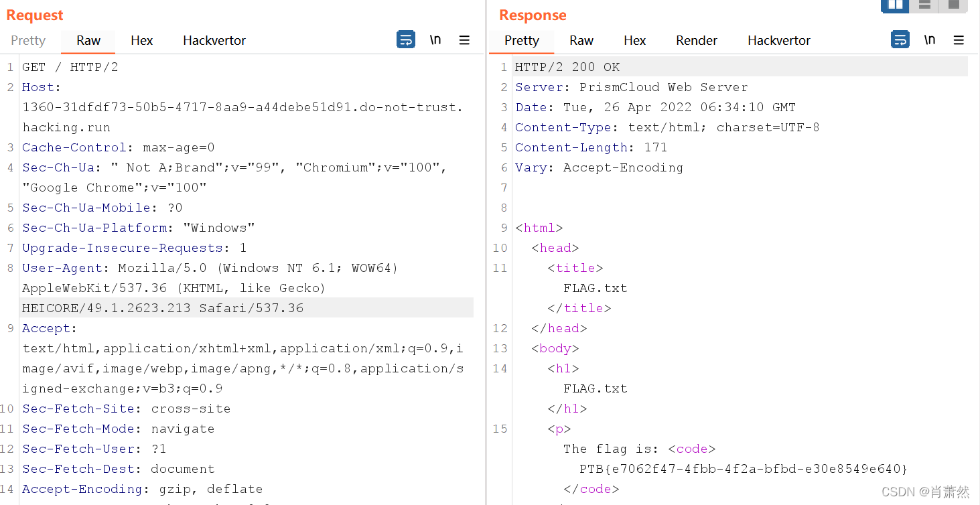Open Response Hackvertor tab

tap(779, 40)
